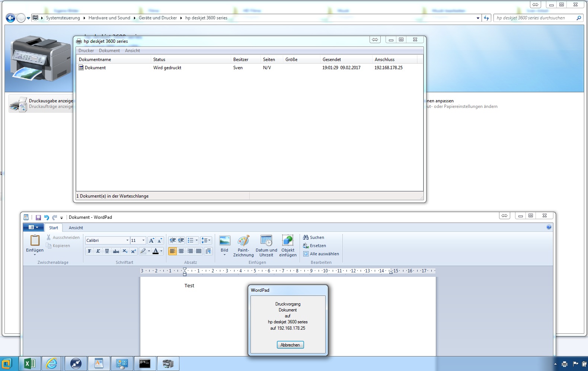588x371 pixels.
Task: Open the Einfügen paste button in WordPad
Action: tap(35, 245)
